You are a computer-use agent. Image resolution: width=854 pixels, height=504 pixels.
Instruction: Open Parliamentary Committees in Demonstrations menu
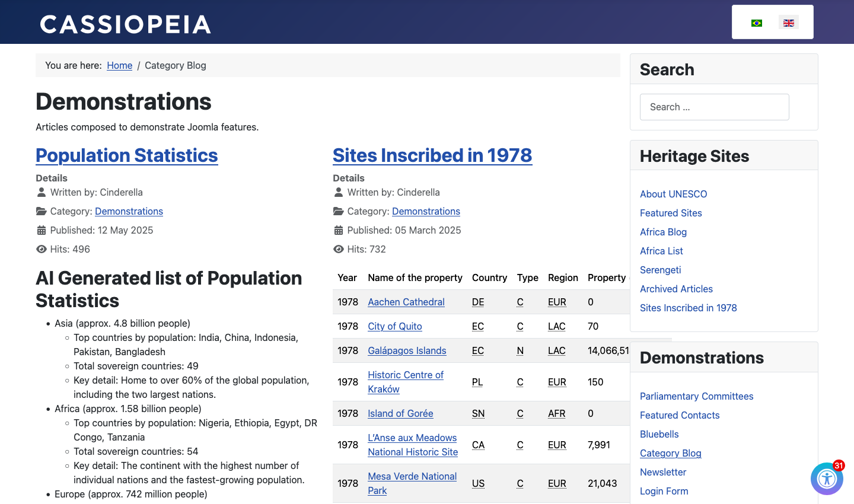[x=696, y=396]
